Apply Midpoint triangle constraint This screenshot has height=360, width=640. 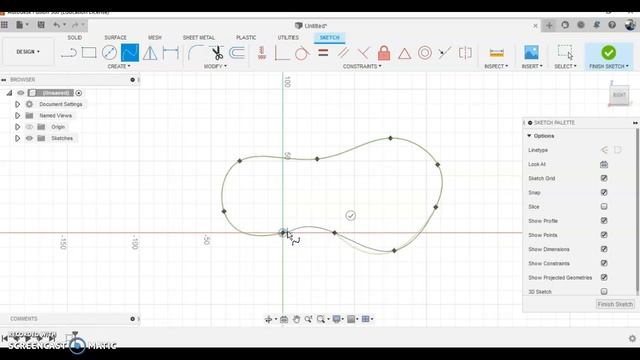tap(404, 53)
